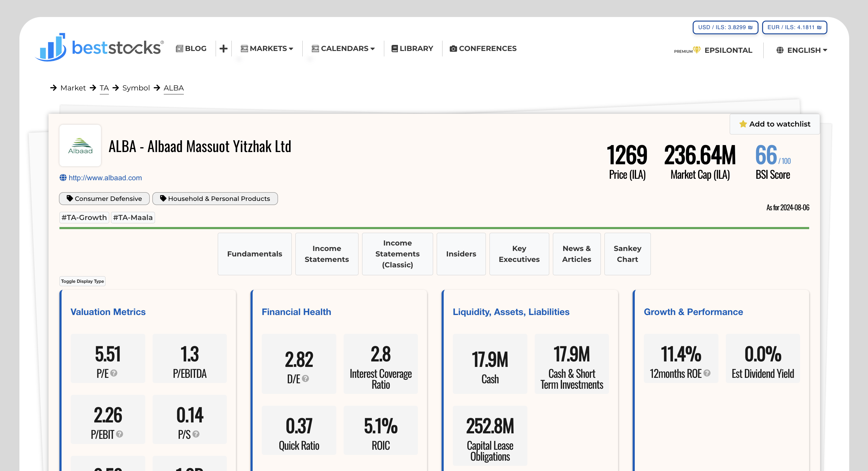The image size is (868, 471).
Task: Click the Growth & Performance heading
Action: [x=693, y=312]
